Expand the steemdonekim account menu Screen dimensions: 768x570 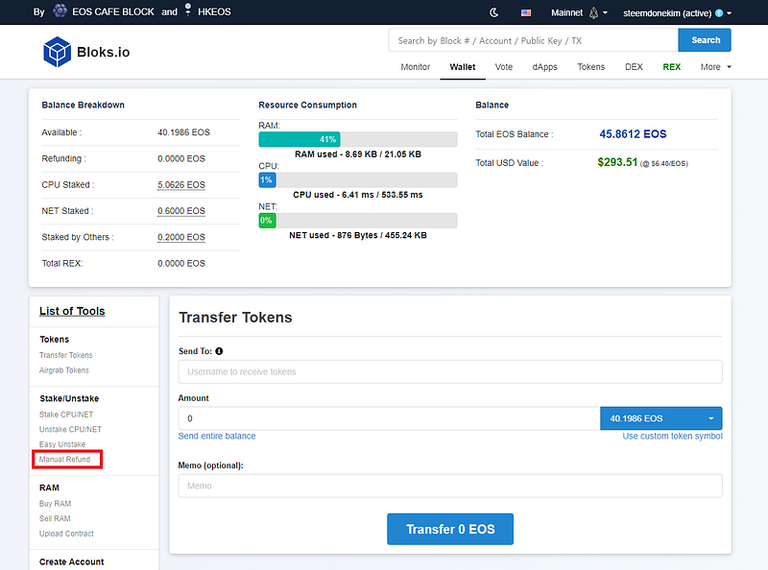pyautogui.click(x=677, y=13)
